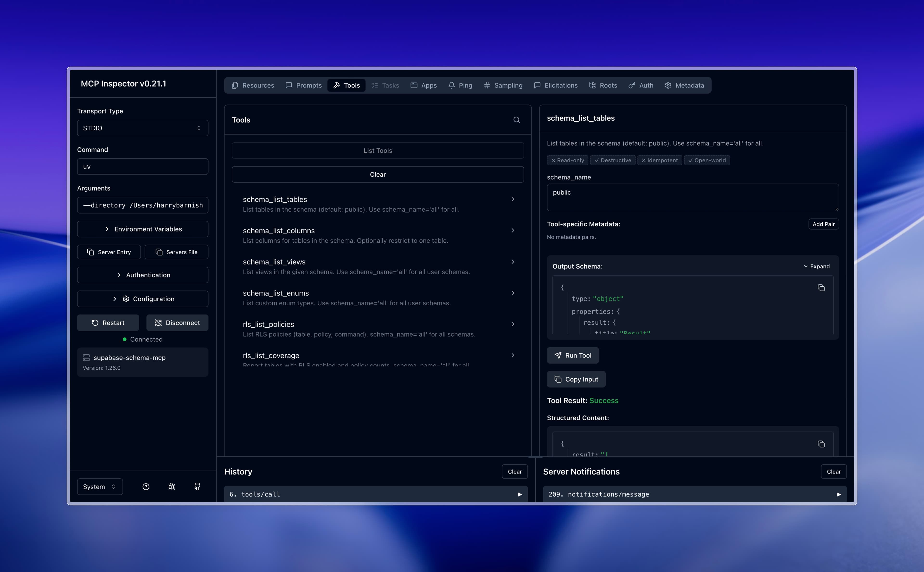Copy the Structured Content result

pos(821,444)
